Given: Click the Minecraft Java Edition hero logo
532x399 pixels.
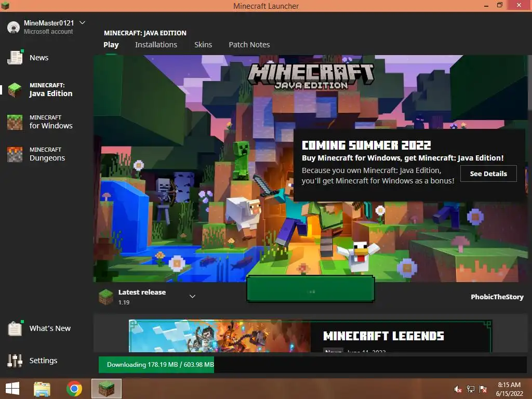Looking at the screenshot, I should [311, 76].
